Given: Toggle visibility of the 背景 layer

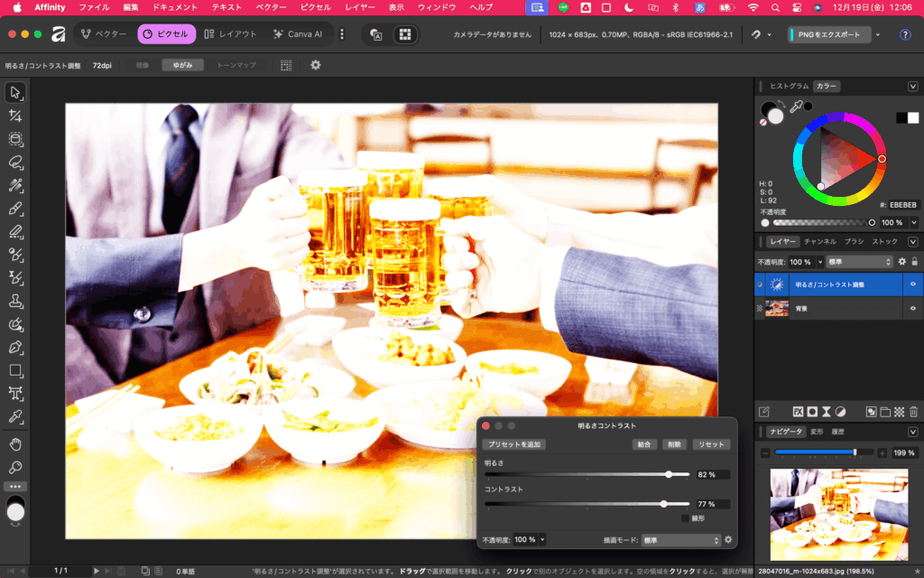Looking at the screenshot, I should pyautogui.click(x=912, y=309).
